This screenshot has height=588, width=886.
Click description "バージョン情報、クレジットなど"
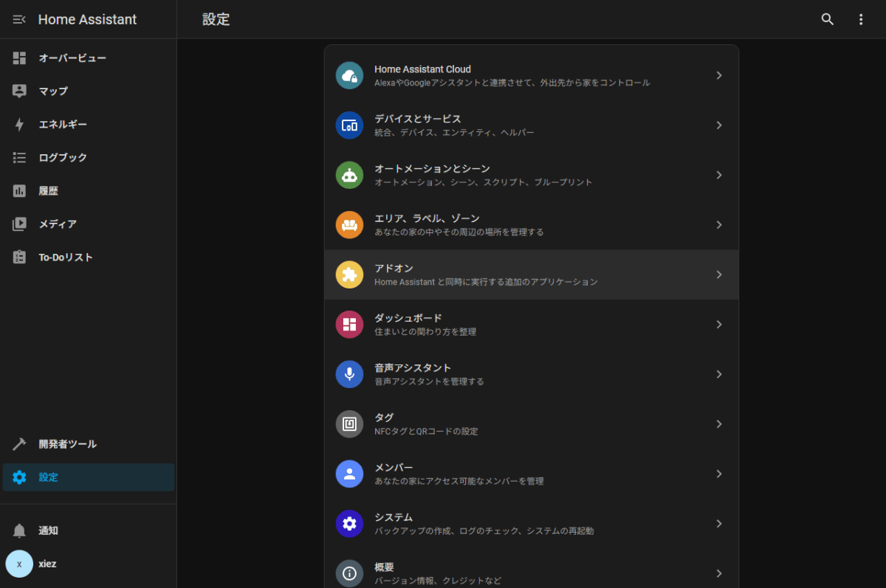[x=438, y=581]
